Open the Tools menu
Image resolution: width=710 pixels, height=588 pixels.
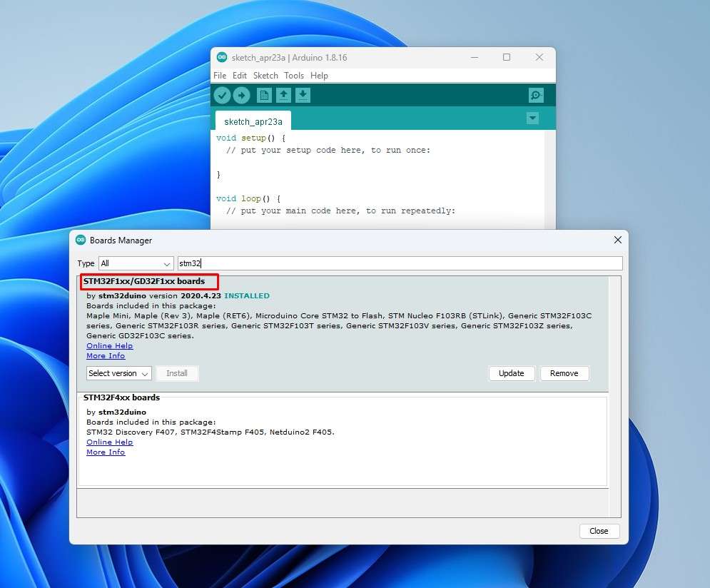(294, 76)
